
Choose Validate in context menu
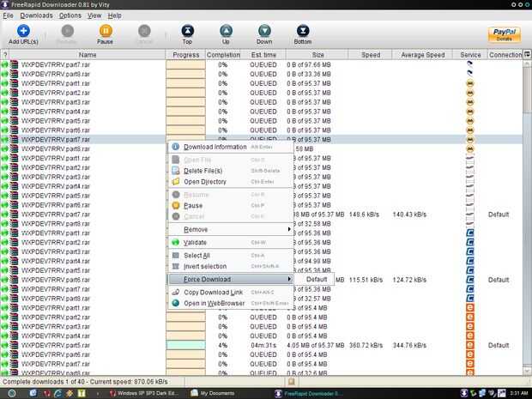(x=231, y=242)
